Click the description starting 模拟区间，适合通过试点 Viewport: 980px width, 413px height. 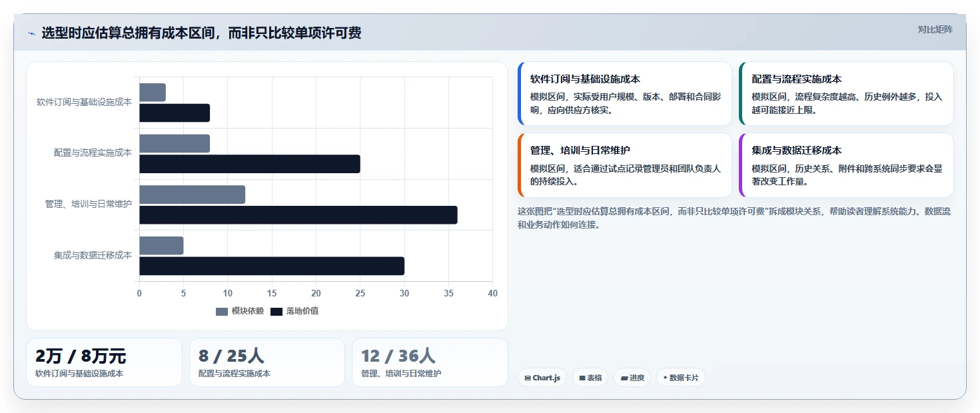pos(626,175)
